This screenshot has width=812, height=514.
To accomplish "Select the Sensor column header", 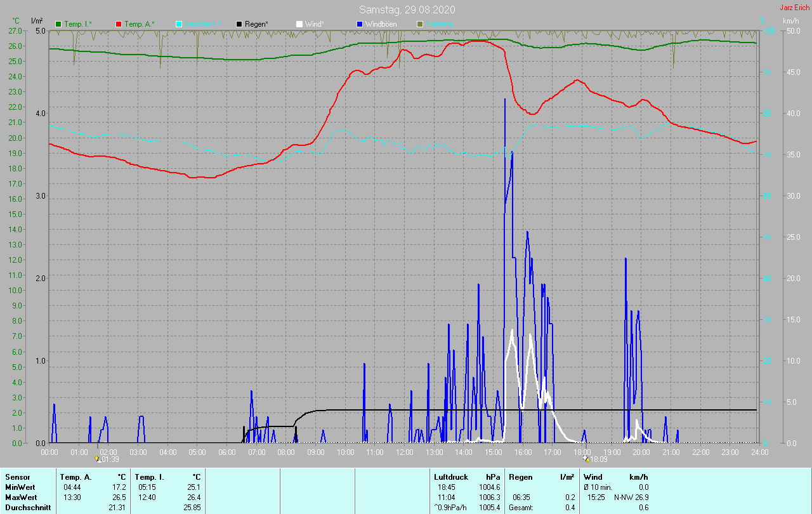I will pos(17,477).
